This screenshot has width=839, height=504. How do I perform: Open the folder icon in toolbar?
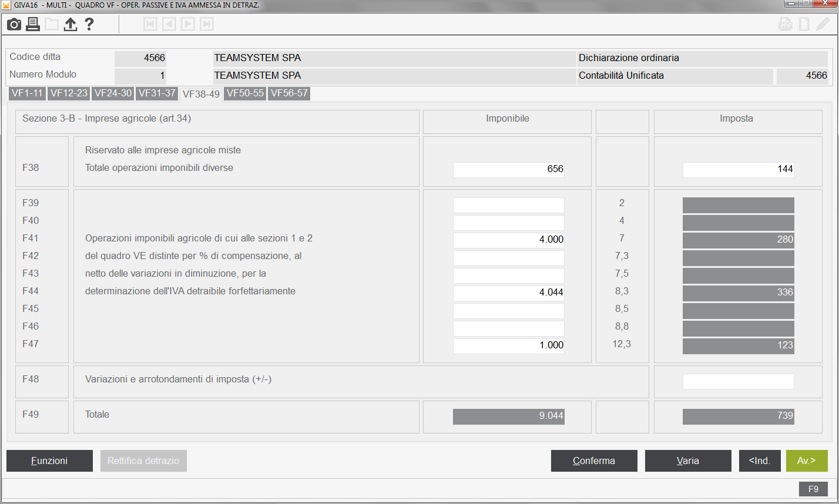pyautogui.click(x=52, y=24)
